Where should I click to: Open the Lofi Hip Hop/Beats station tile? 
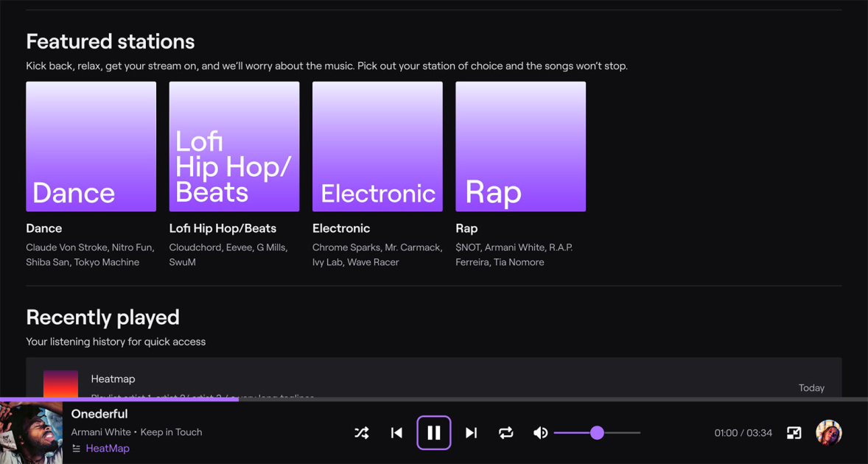pos(234,147)
